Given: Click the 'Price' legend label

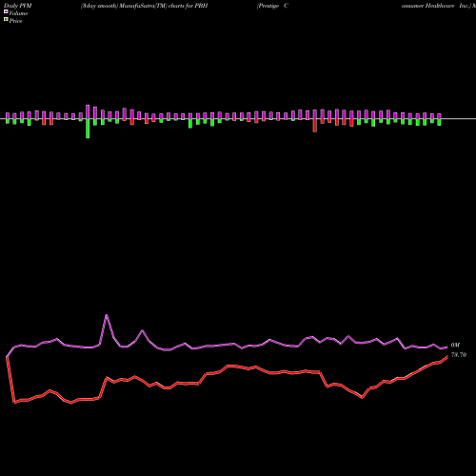Looking at the screenshot, I should click(x=15, y=21).
